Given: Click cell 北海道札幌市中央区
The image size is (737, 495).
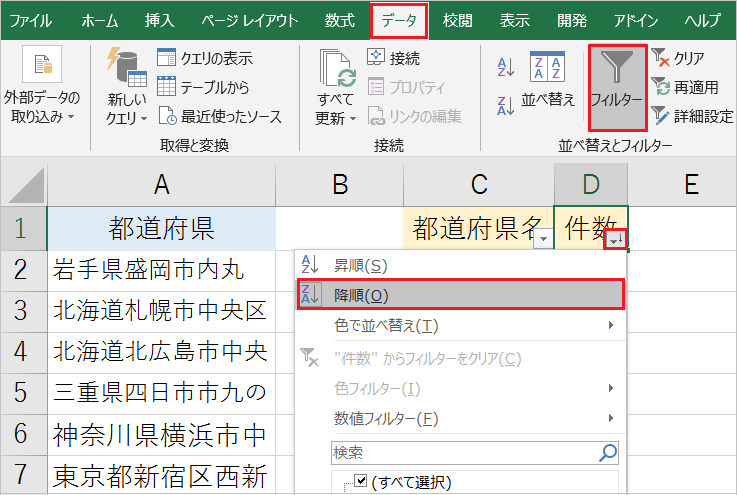Looking at the screenshot, I should [161, 312].
